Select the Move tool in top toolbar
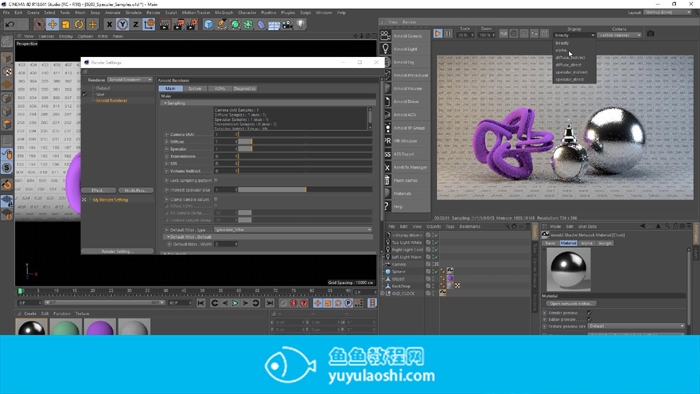Viewport: 700px width, 394px height. (x=52, y=24)
